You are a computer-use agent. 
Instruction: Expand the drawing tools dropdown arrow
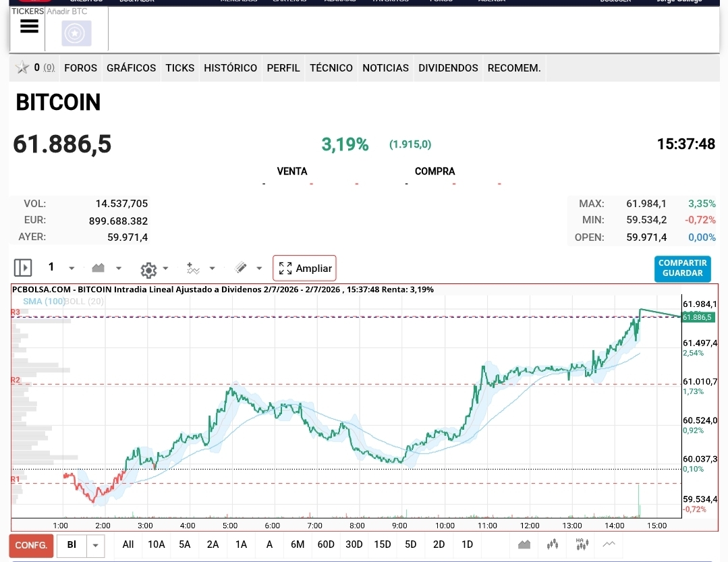[259, 269]
